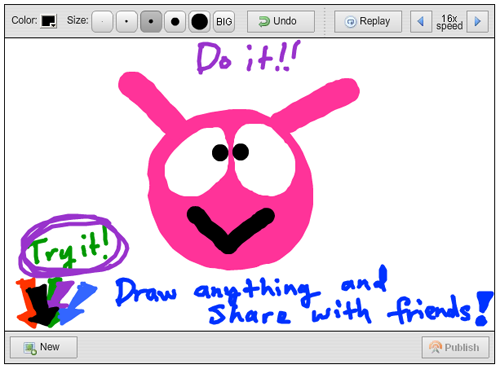The image size is (500, 369).
Task: Undo the last stroke
Action: 281,22
